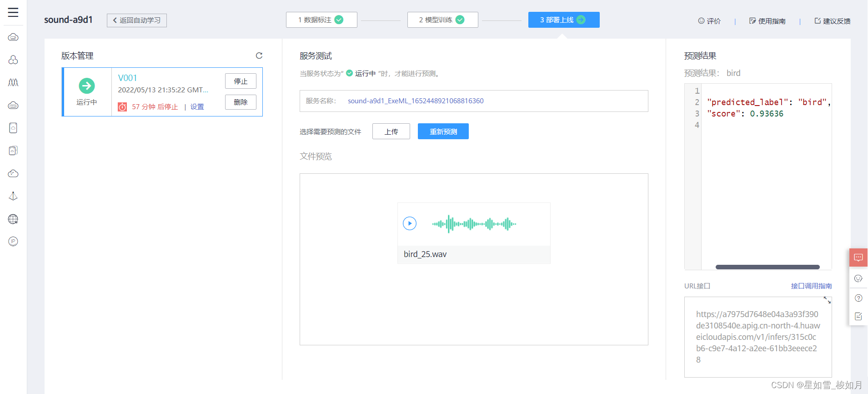The image size is (868, 394).
Task: Open the fourth sidebar cloud storage icon
Action: click(x=13, y=105)
